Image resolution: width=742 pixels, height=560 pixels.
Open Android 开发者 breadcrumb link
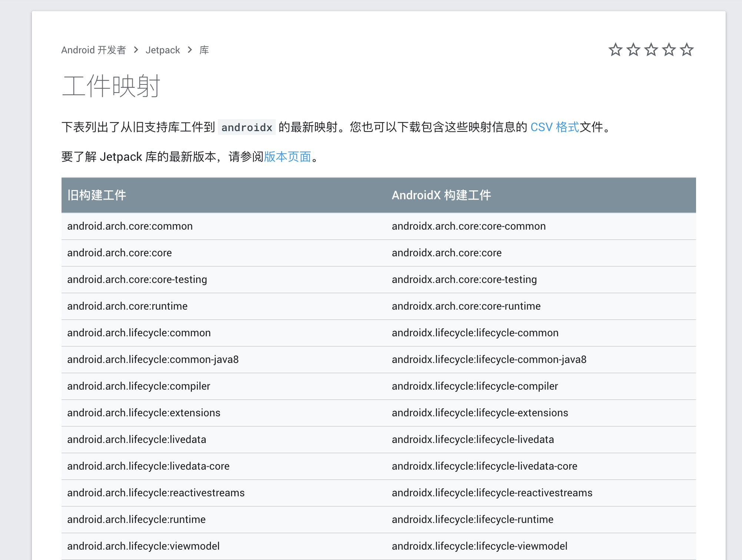(x=93, y=50)
